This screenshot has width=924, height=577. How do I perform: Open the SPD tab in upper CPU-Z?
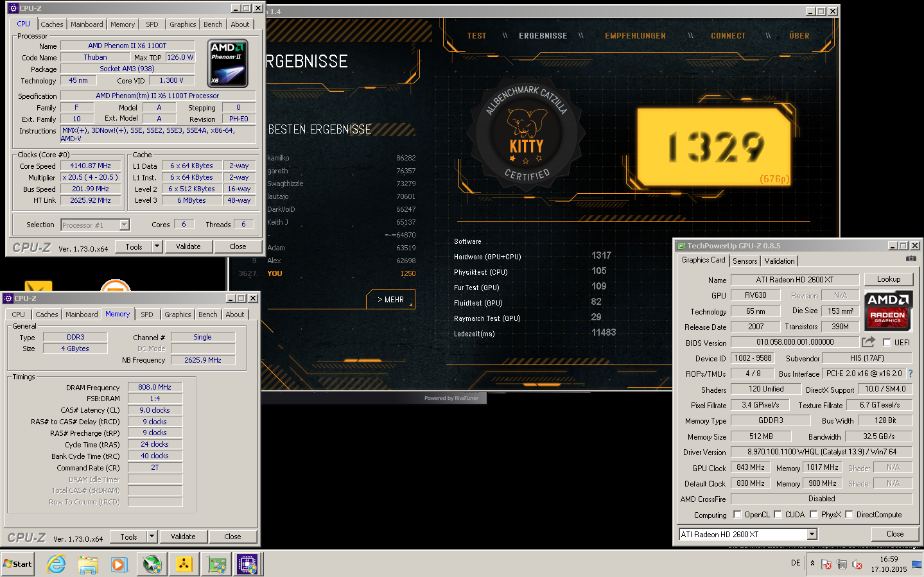(152, 24)
